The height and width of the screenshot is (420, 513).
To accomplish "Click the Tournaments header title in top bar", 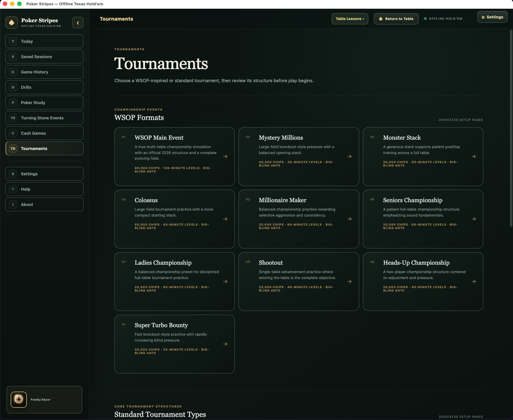I will [116, 19].
